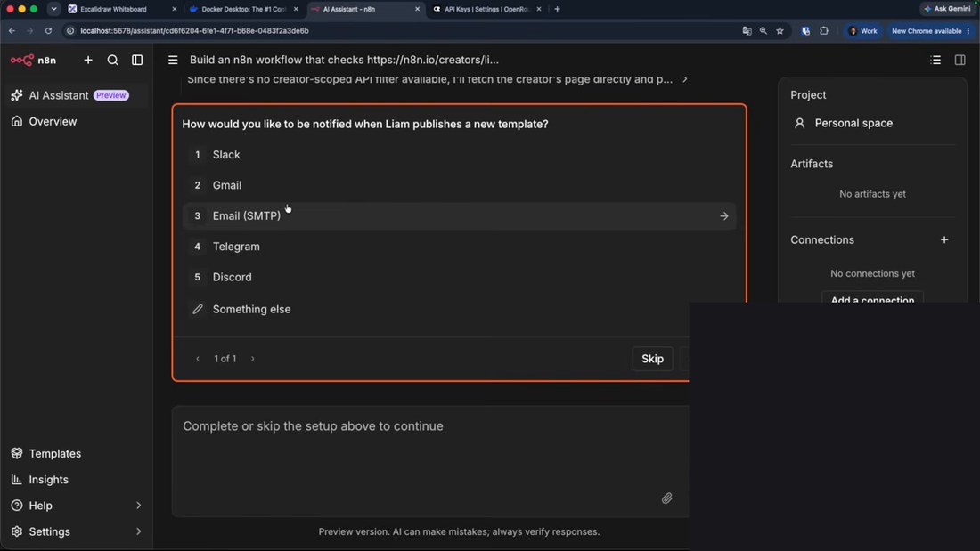Screen dimensions: 980x551
Task: Choose Telegram notification option
Action: tap(459, 247)
